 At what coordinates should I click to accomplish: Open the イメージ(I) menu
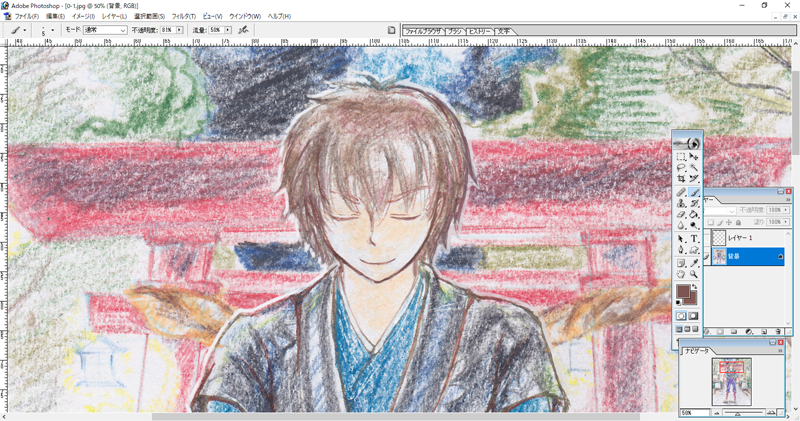click(84, 16)
